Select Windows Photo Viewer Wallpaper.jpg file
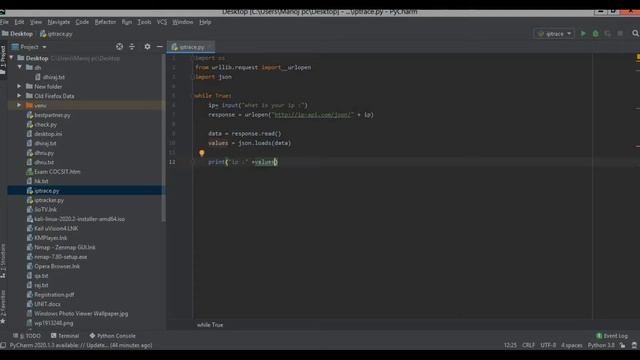640x360 pixels. (81, 313)
